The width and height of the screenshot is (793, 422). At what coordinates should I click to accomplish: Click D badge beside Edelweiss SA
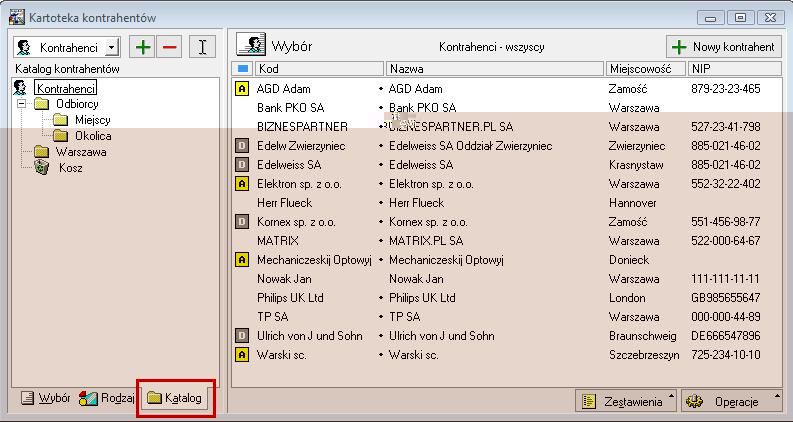pos(242,165)
